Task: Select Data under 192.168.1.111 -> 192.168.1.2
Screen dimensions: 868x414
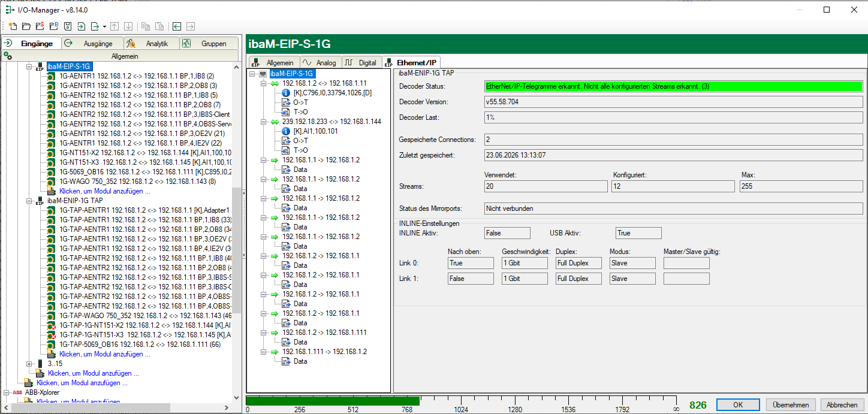Action: (x=300, y=361)
